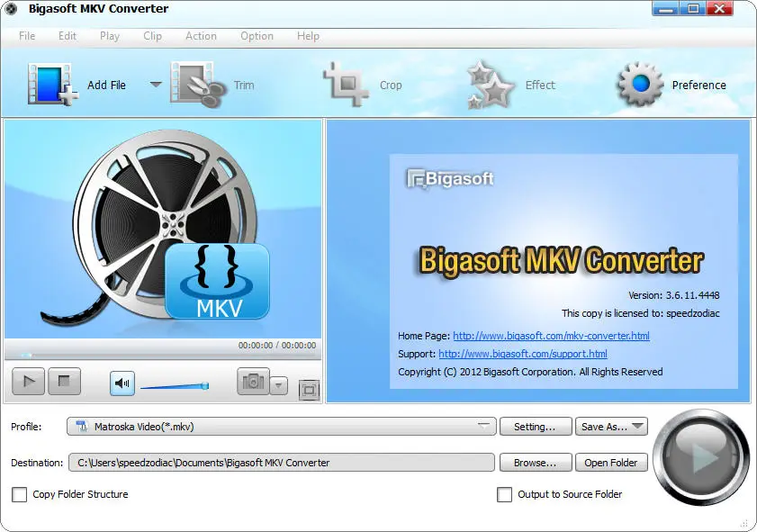Click the licensed to speedzodiac text
This screenshot has height=532, width=757.
(x=641, y=313)
